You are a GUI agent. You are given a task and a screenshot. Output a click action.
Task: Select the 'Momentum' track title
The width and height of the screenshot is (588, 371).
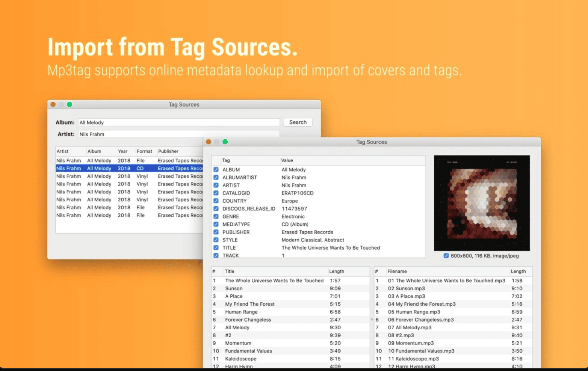238,343
